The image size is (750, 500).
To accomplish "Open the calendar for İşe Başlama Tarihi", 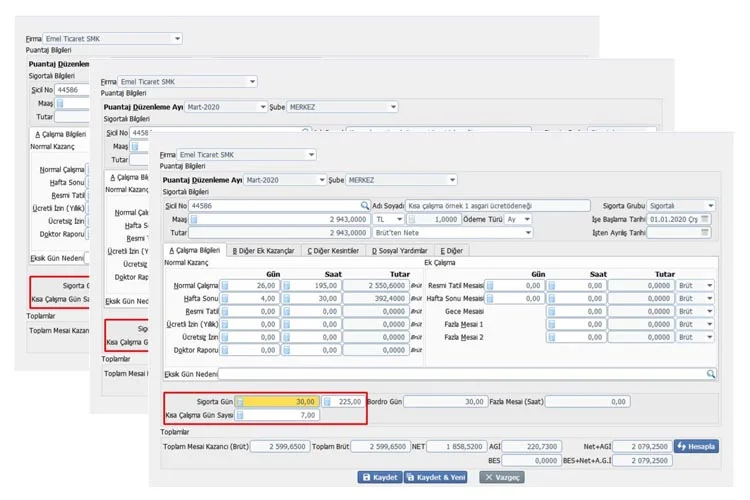I will 705,219.
